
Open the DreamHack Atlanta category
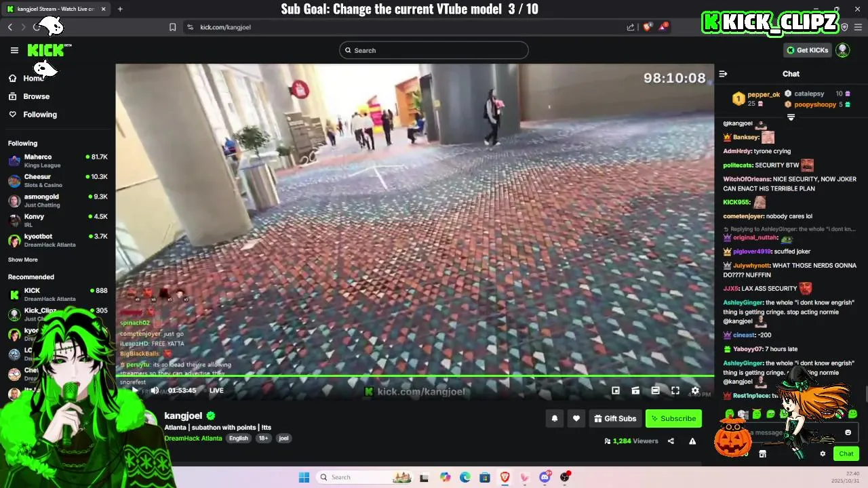(193, 439)
